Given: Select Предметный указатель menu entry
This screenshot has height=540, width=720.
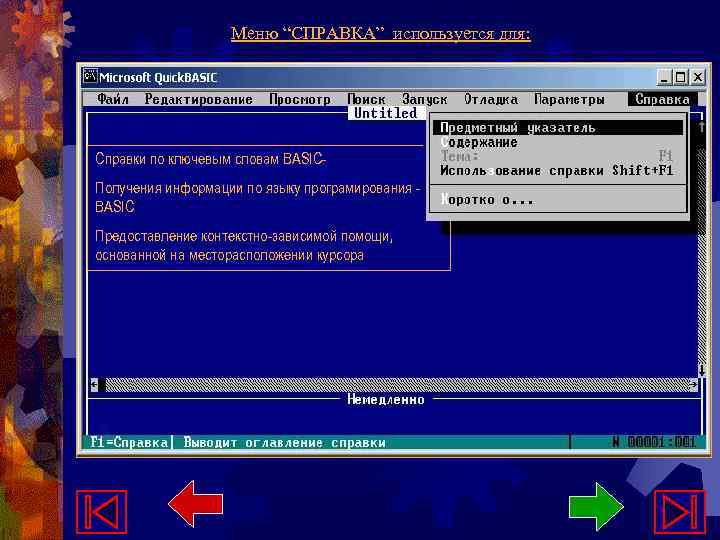Looking at the screenshot, I should tap(557, 128).
